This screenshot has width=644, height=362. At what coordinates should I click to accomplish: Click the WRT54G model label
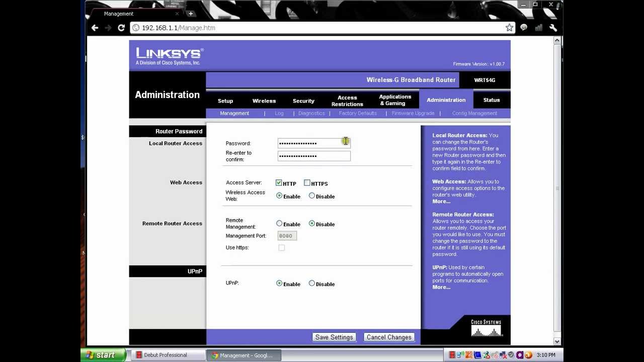[485, 80]
